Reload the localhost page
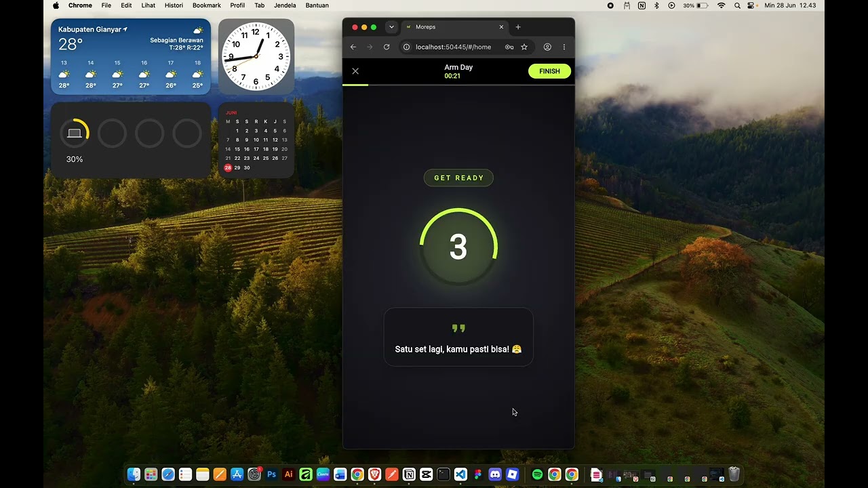 pyautogui.click(x=387, y=47)
